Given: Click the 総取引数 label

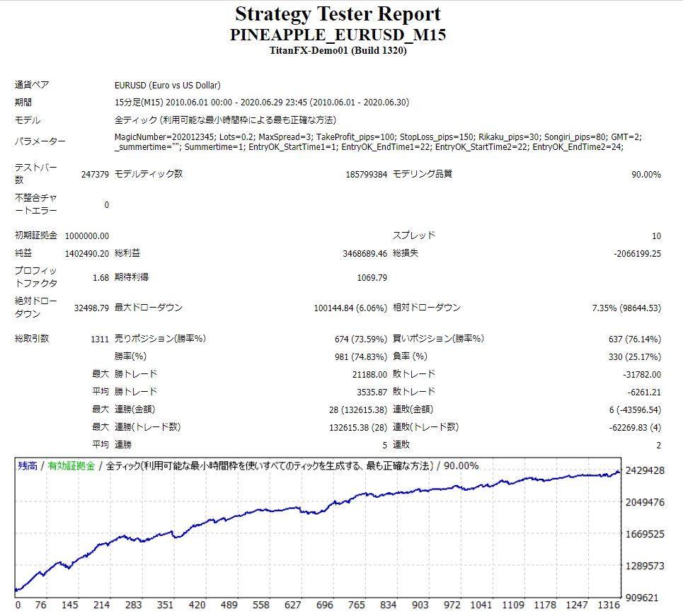Looking at the screenshot, I should tap(32, 338).
